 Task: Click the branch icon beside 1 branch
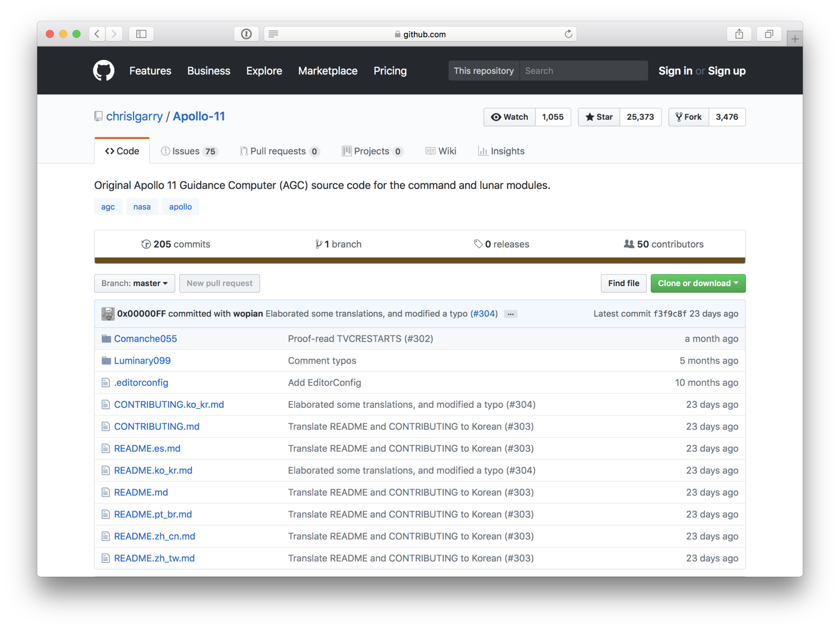pos(318,244)
